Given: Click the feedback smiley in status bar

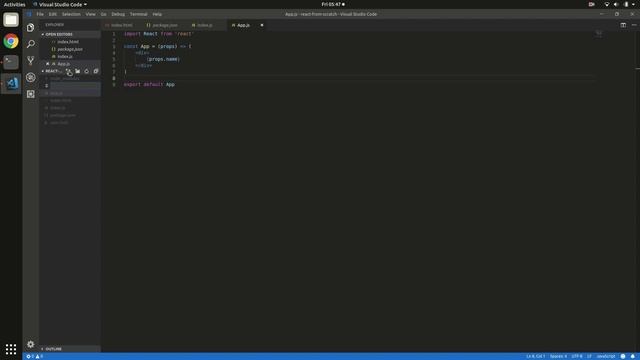Looking at the screenshot, I should [623, 356].
